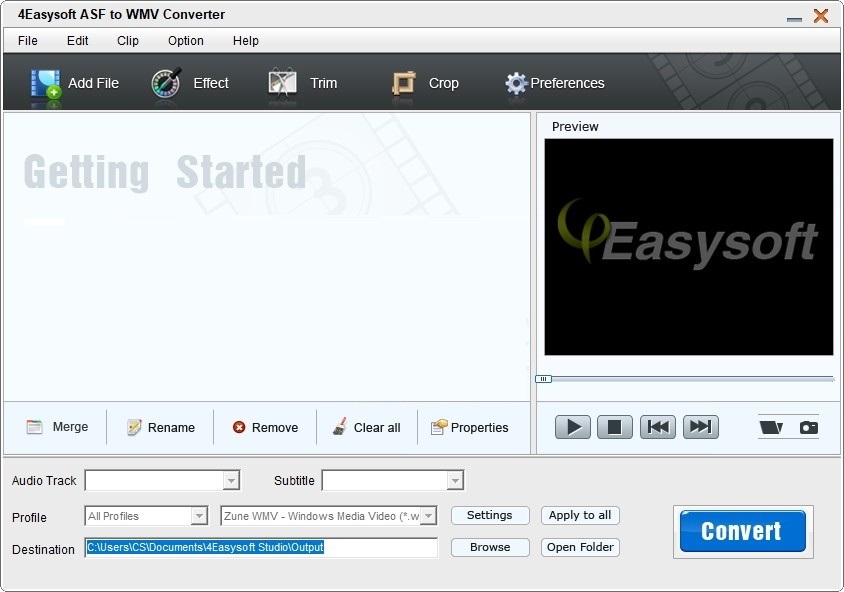844x592 pixels.
Task: Click Apply to all button
Action: (x=580, y=516)
